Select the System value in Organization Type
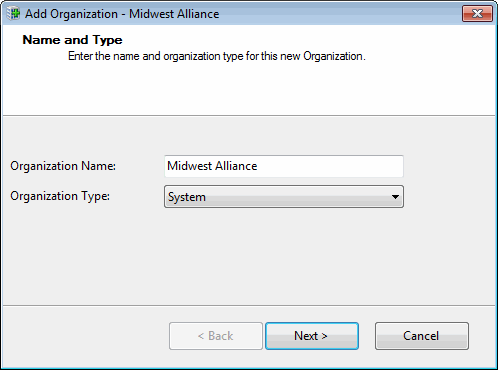 [187, 197]
